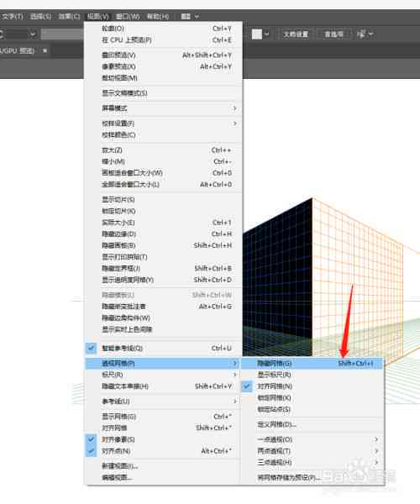Choose 在 CPU 上预览(P) entry
Viewport: 420px width, 504px height.
coord(163,39)
